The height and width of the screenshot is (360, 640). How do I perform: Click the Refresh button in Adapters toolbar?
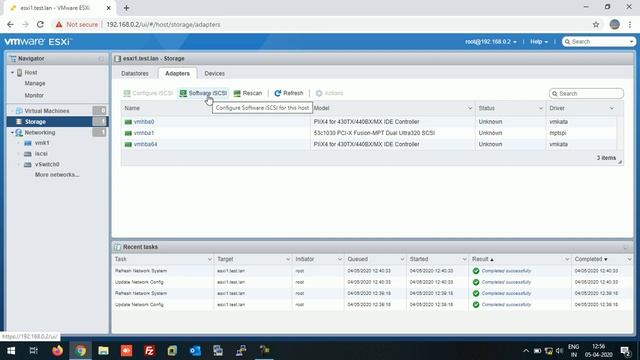click(289, 93)
